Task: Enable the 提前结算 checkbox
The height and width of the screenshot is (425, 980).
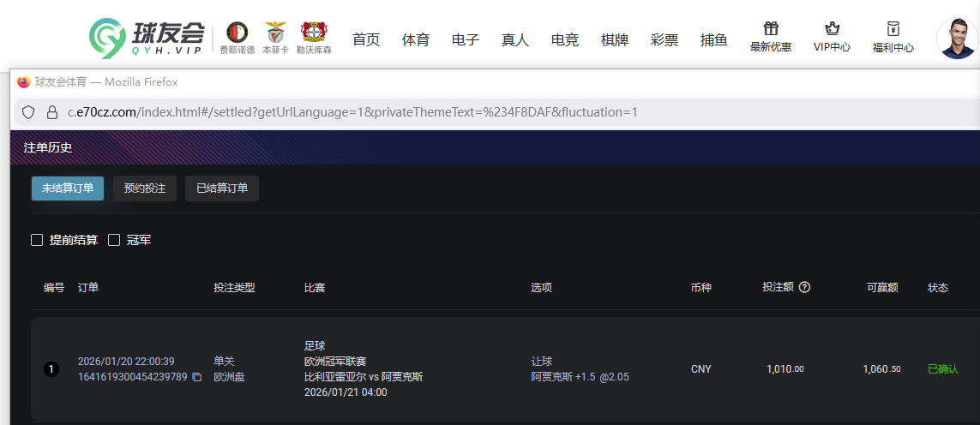Action: (37, 240)
